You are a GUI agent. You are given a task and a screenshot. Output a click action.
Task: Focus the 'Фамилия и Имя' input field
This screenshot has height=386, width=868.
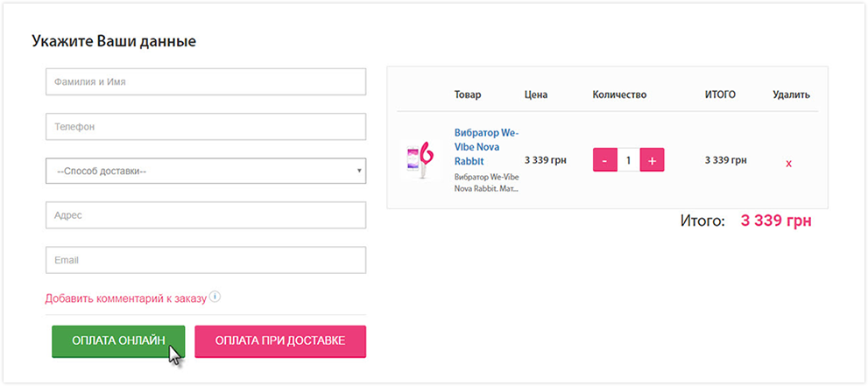coord(206,81)
